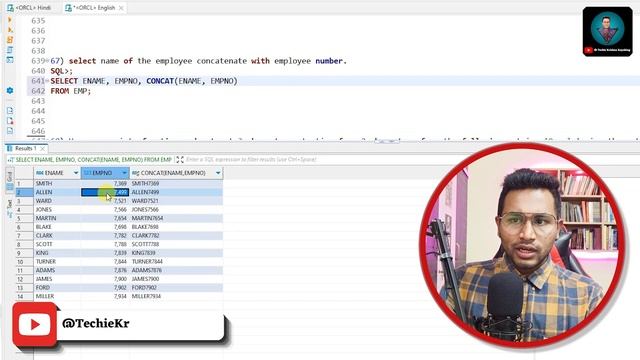Click the BLAKE name cell

coord(57,227)
